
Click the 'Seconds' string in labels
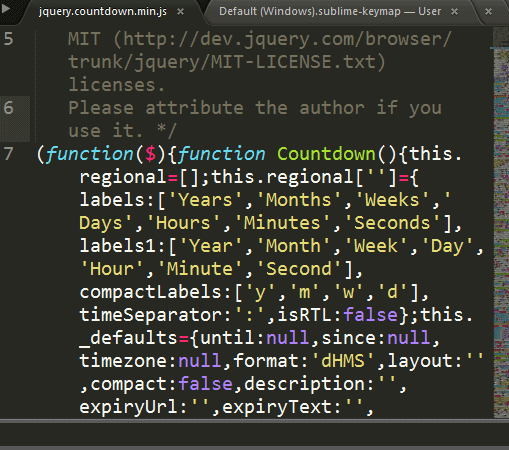392,223
